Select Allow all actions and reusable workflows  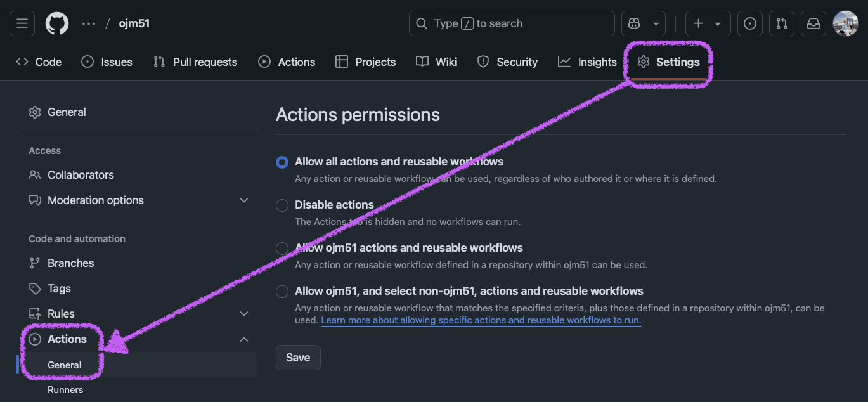pos(282,162)
